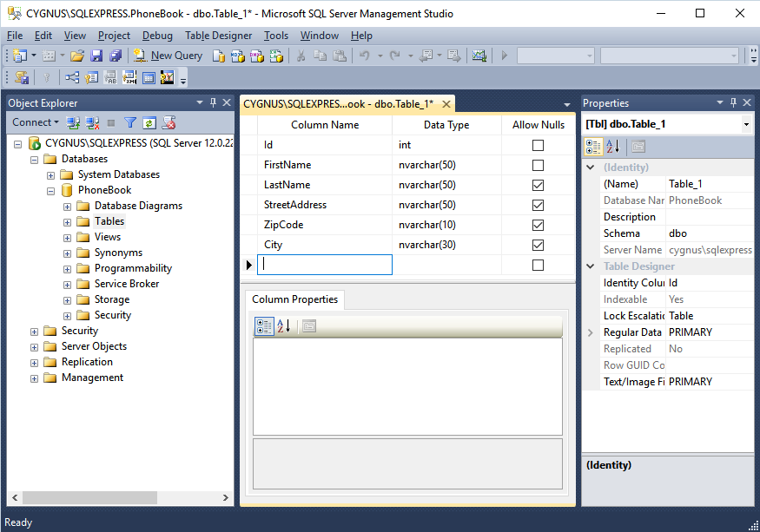Expand the System Databases folder
The width and height of the screenshot is (760, 532).
coord(50,175)
